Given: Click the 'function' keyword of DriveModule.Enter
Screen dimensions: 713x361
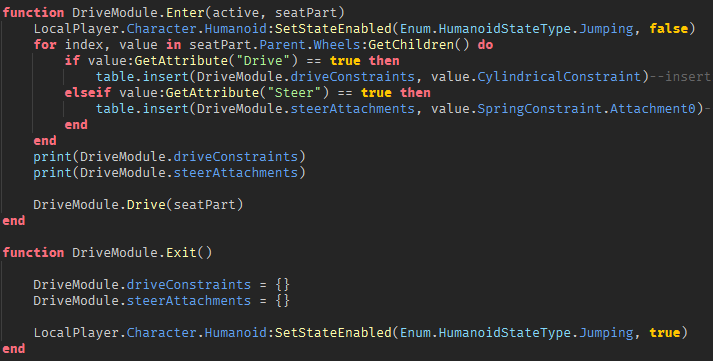Looking at the screenshot, I should 33,13.
